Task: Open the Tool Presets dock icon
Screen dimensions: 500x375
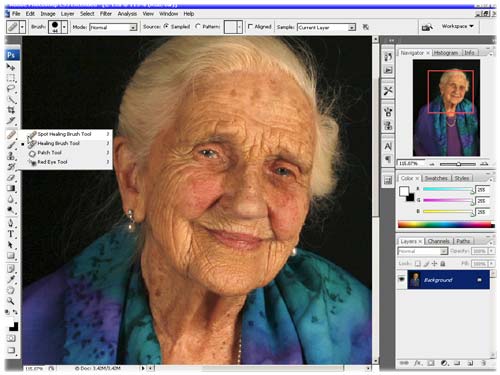Action: pos(388,90)
